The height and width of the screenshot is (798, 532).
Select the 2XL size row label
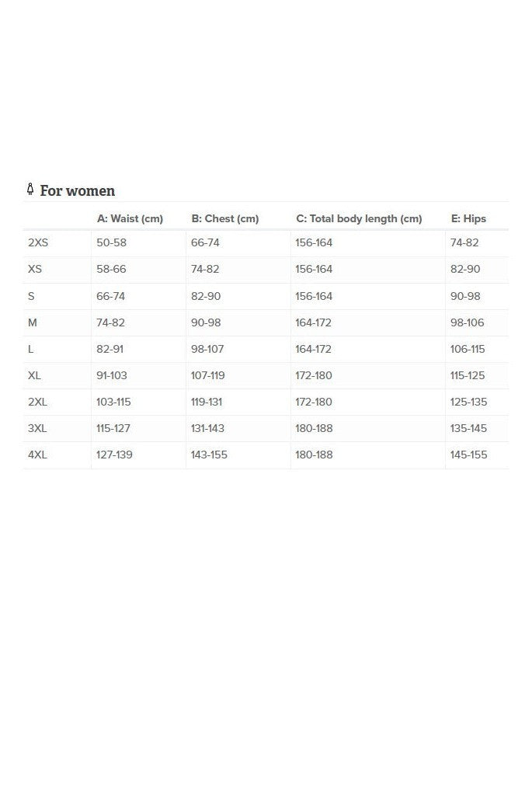37,402
